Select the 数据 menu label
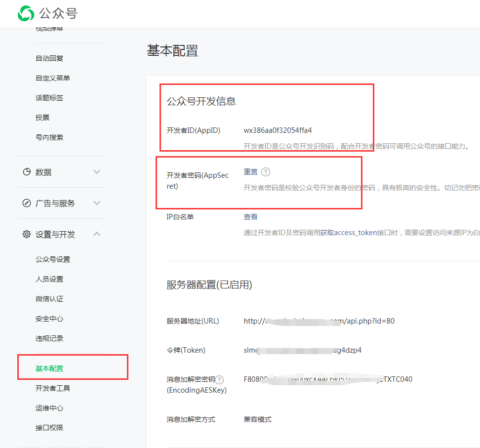480x448 pixels. click(43, 172)
